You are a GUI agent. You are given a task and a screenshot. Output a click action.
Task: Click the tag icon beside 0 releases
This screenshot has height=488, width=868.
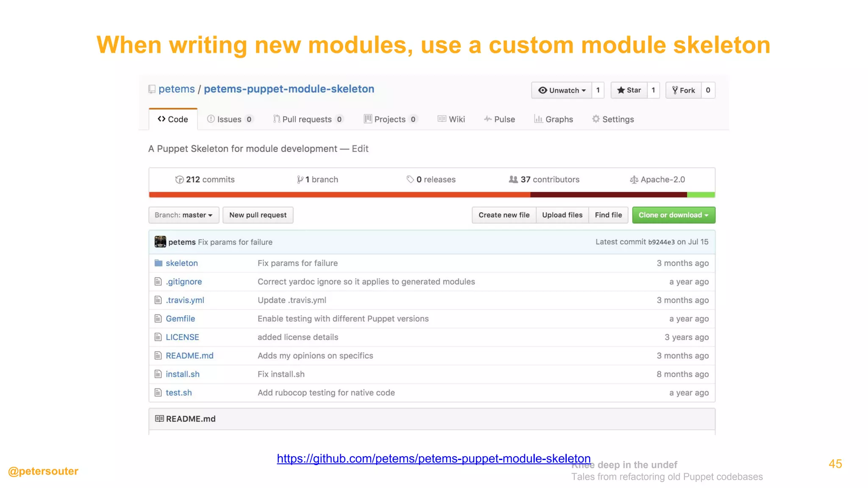pyautogui.click(x=410, y=180)
